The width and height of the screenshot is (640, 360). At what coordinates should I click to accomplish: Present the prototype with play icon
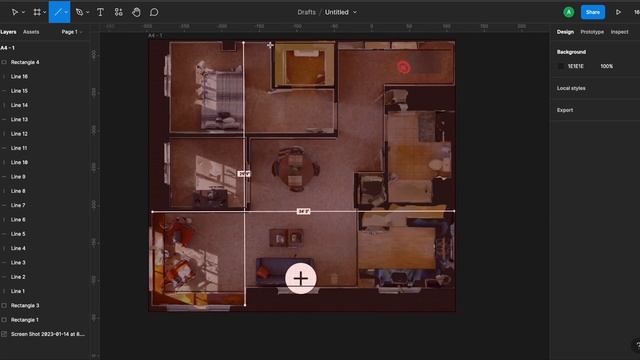point(618,12)
